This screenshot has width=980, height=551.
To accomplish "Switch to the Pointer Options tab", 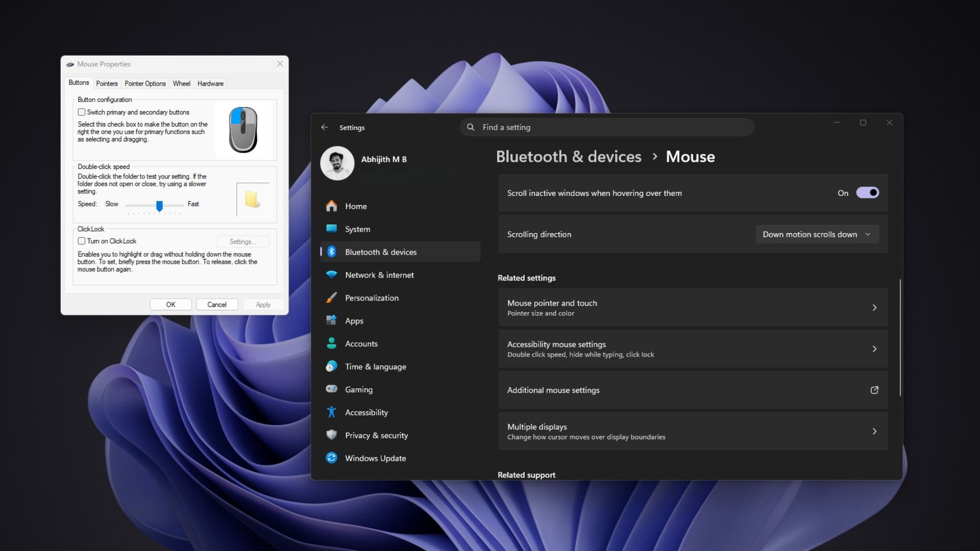I will (x=145, y=83).
